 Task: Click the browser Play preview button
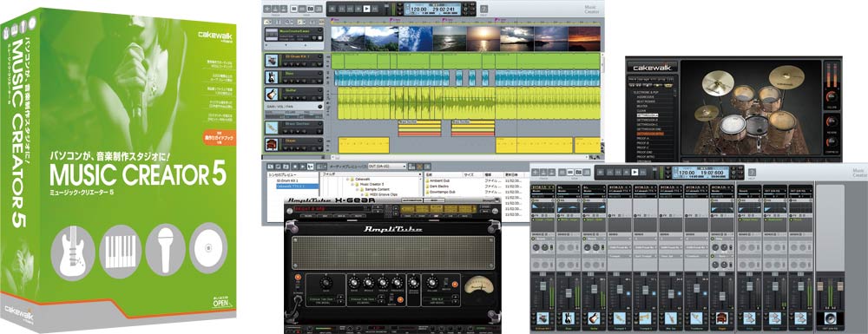(x=303, y=166)
